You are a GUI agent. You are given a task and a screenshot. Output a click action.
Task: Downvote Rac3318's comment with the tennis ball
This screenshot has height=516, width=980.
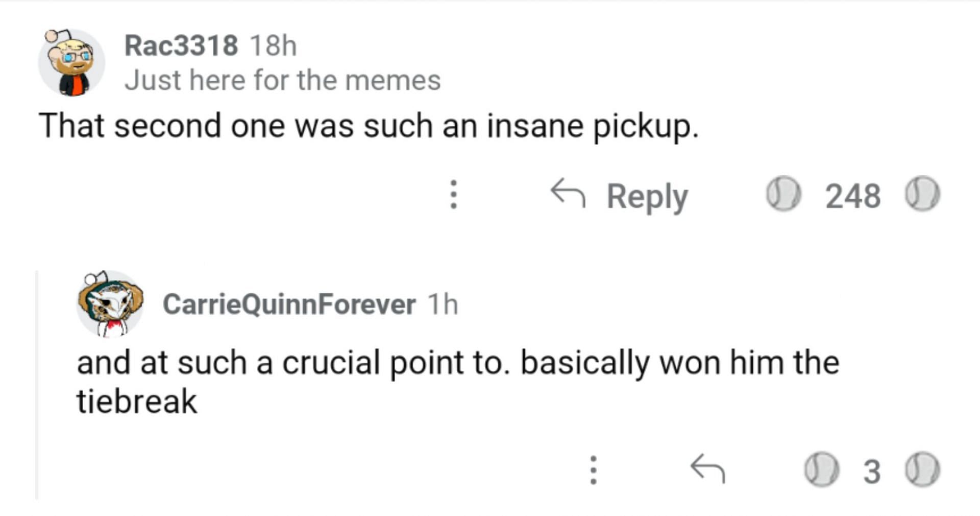(x=922, y=194)
